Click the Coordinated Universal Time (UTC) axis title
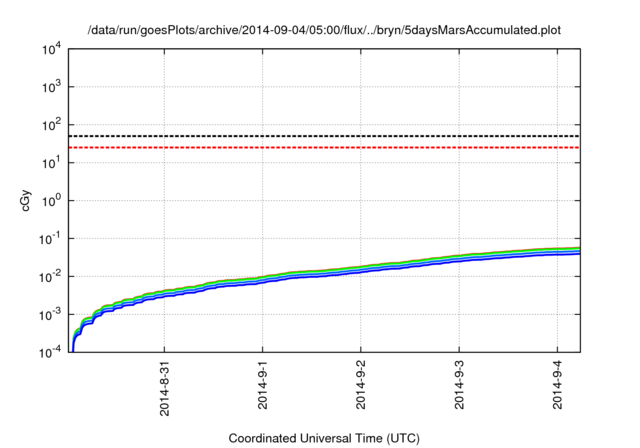 pyautogui.click(x=324, y=439)
